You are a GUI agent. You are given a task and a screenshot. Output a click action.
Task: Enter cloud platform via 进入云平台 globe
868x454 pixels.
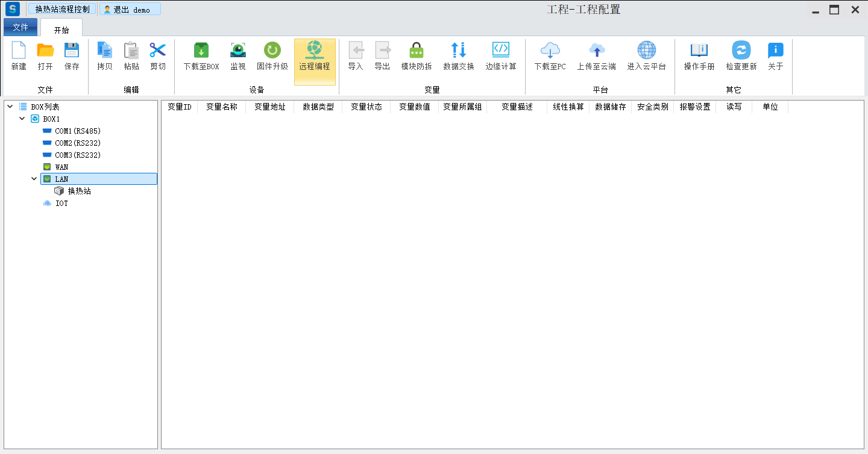pyautogui.click(x=646, y=51)
